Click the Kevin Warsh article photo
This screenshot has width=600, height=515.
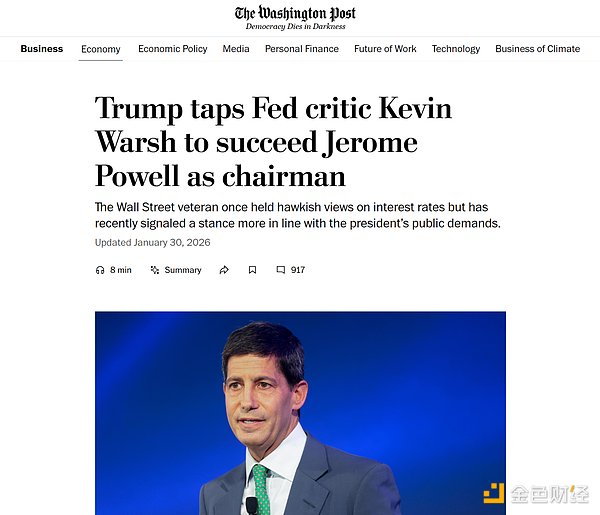click(x=300, y=412)
